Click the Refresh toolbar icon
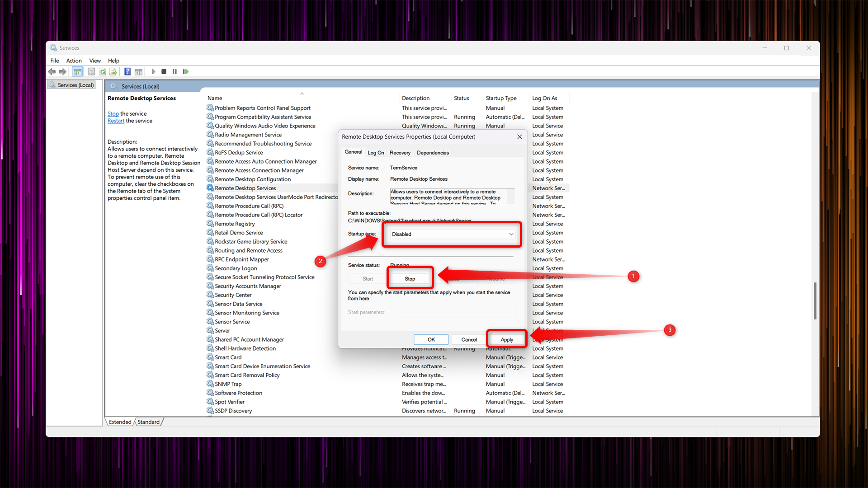The height and width of the screenshot is (488, 868). 103,71
